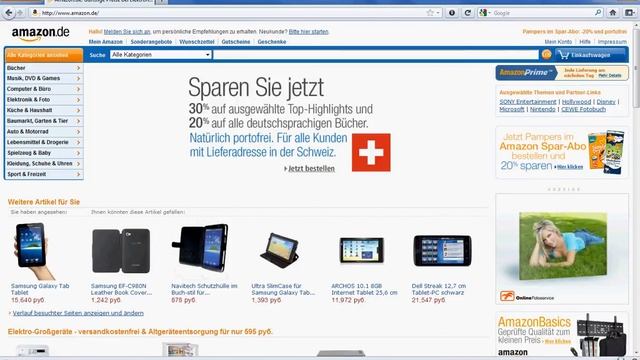The height and width of the screenshot is (360, 640).
Task: Click the Impressum link
Action: (612, 42)
